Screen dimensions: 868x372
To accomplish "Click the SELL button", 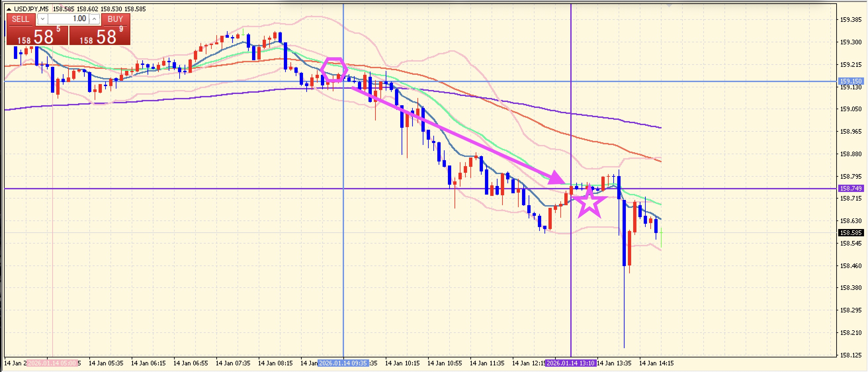I will [x=21, y=19].
